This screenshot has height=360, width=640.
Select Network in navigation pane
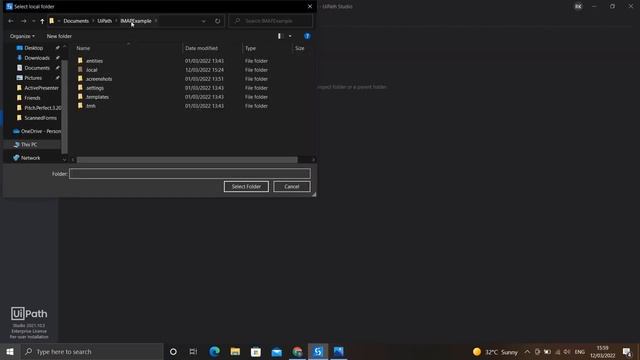[30, 158]
